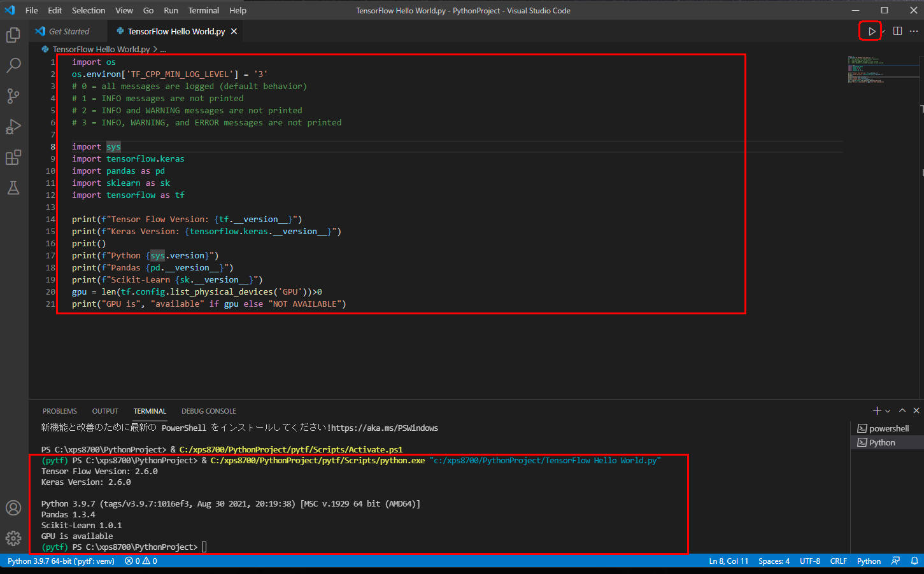Select the powershell terminal instance
Image resolution: width=924 pixels, height=574 pixels.
point(886,428)
